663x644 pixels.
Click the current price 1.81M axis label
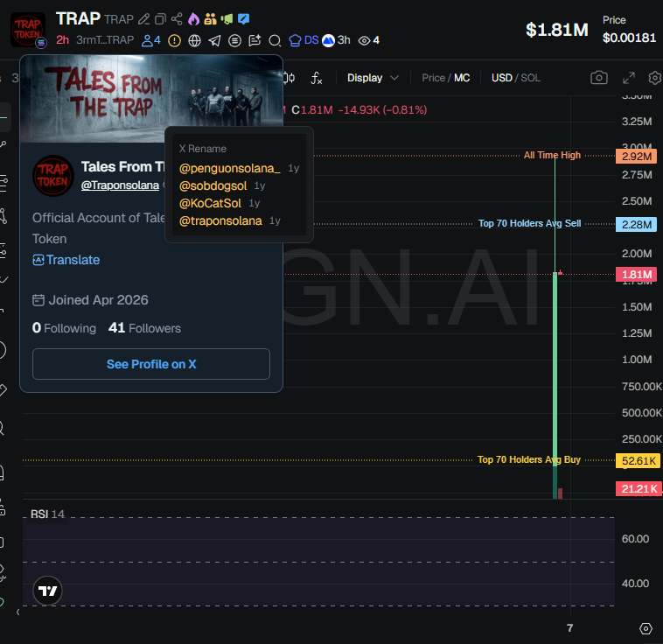click(637, 275)
